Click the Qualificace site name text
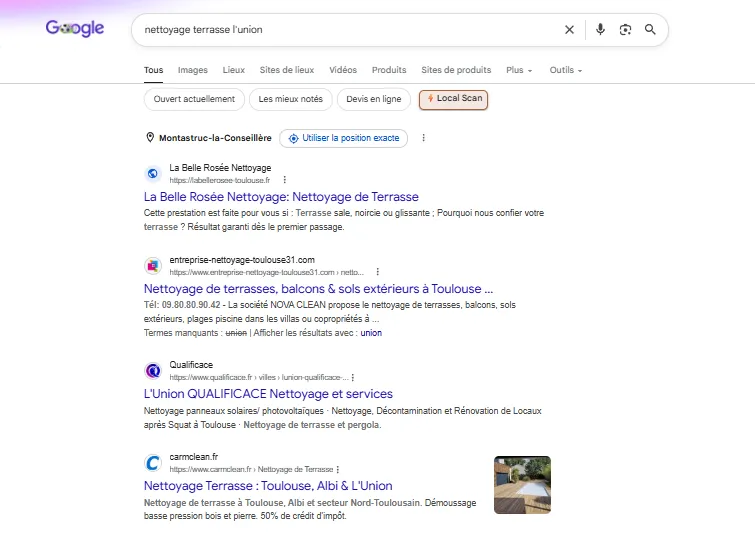This screenshot has height=535, width=755. [191, 365]
